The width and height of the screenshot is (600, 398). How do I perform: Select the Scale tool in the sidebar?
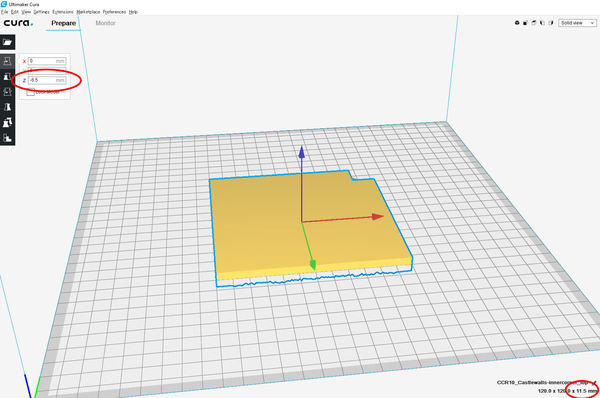click(7, 77)
